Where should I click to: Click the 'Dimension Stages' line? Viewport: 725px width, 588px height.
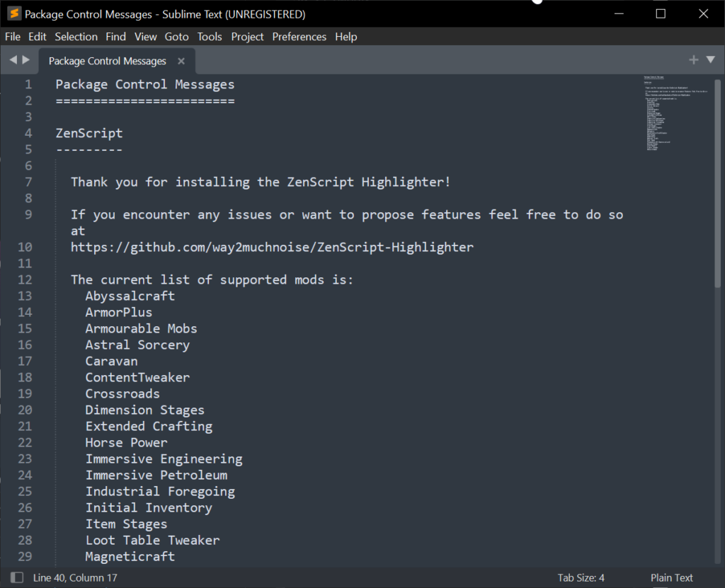pos(144,410)
